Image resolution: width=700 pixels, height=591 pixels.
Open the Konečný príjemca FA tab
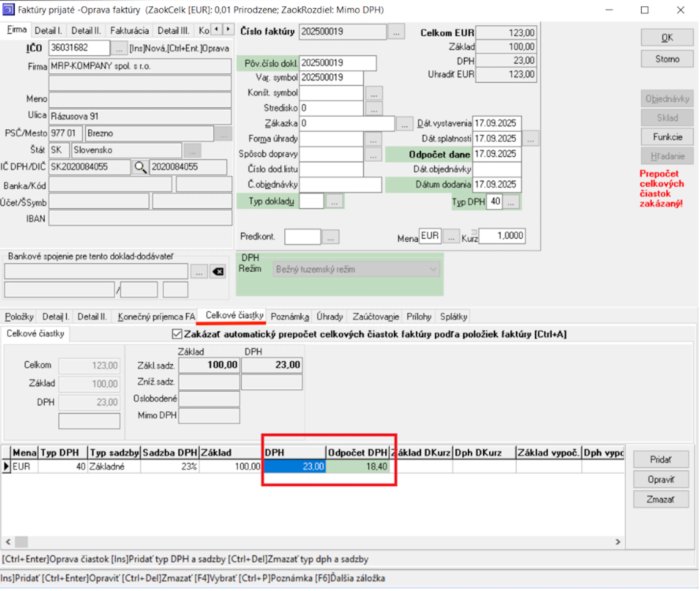point(156,317)
